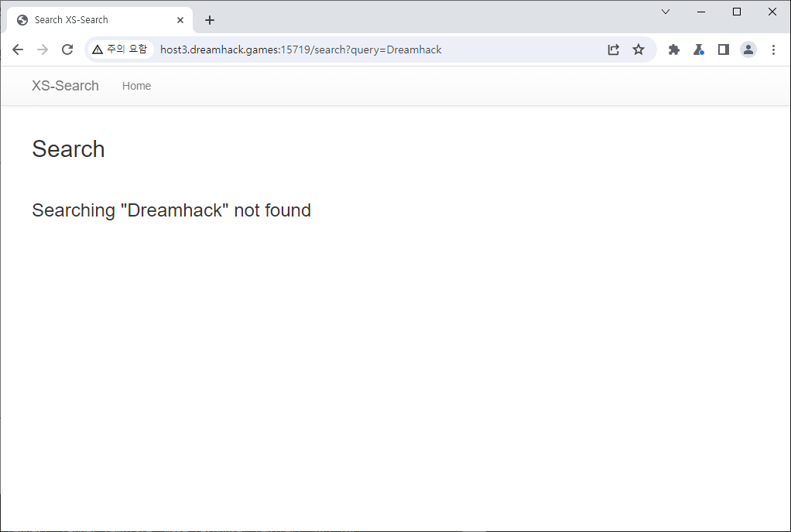This screenshot has height=532, width=791.
Task: Share this page using the share icon
Action: pos(613,49)
